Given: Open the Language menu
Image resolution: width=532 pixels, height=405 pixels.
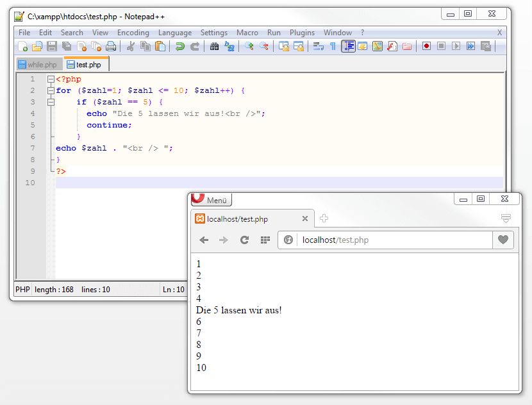Looking at the screenshot, I should [175, 33].
